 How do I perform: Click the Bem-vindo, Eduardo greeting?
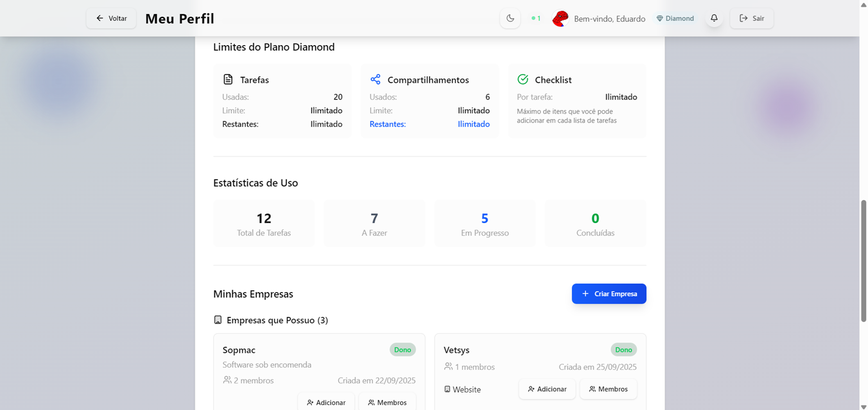click(x=610, y=19)
